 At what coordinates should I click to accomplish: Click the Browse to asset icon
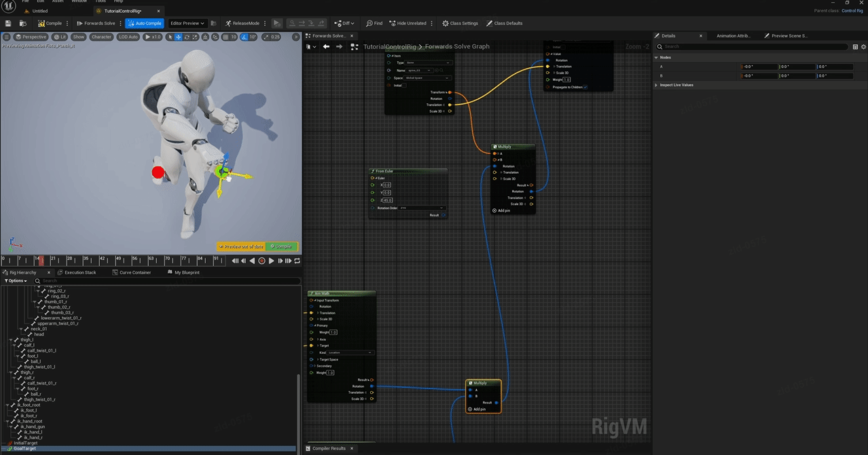coord(22,23)
